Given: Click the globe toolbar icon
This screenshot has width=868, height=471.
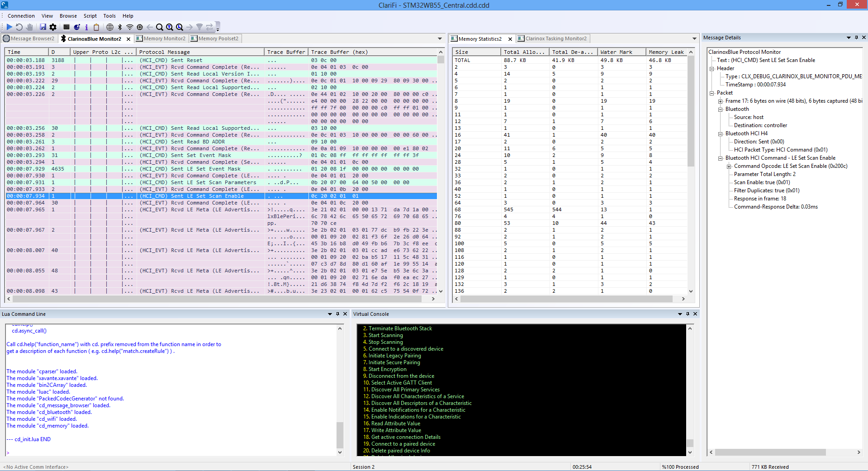Looking at the screenshot, I should [110, 27].
